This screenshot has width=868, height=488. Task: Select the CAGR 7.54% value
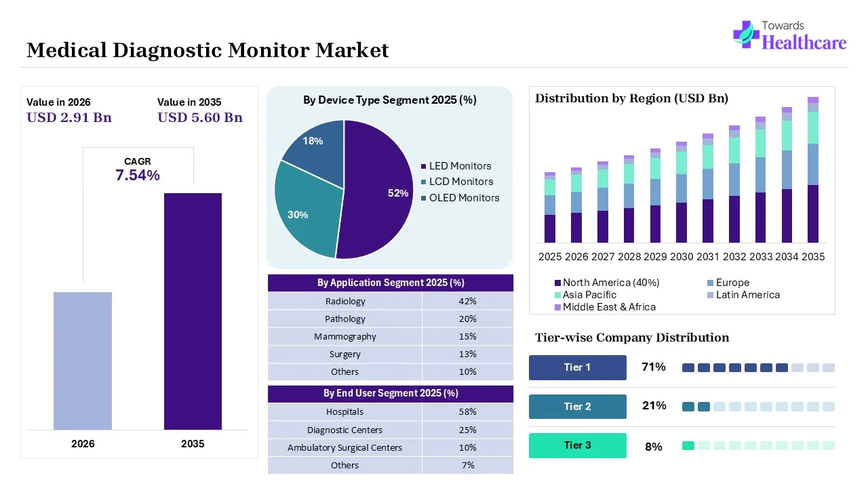pos(138,176)
